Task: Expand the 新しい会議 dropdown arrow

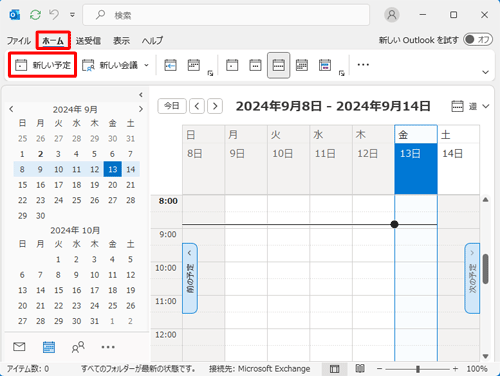Action: click(146, 65)
